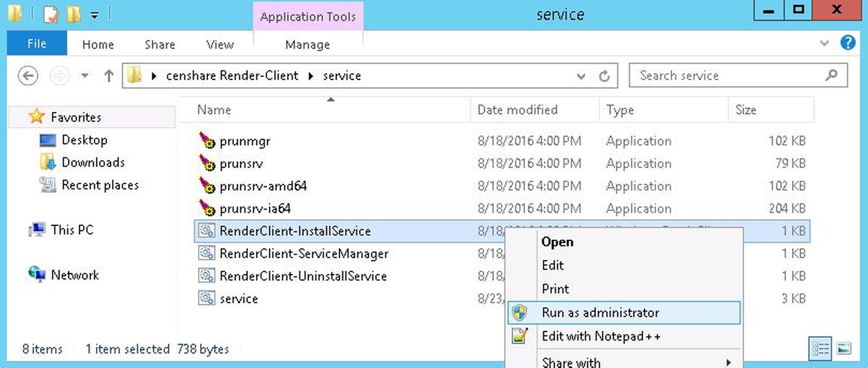Viewport: 868px width, 368px height.
Task: Go up one folder level
Action: coord(108,76)
